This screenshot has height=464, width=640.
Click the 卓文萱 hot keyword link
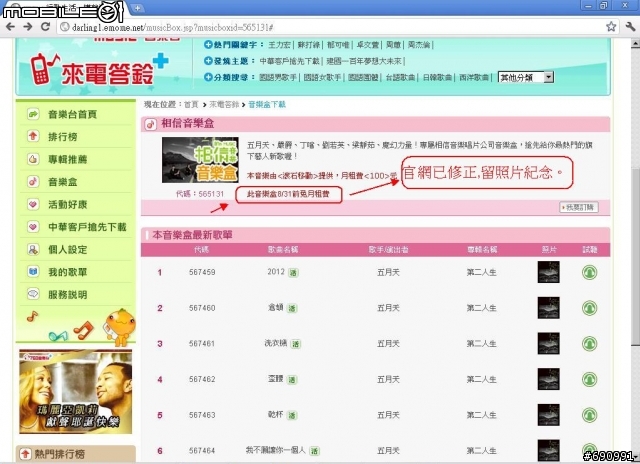(367, 45)
